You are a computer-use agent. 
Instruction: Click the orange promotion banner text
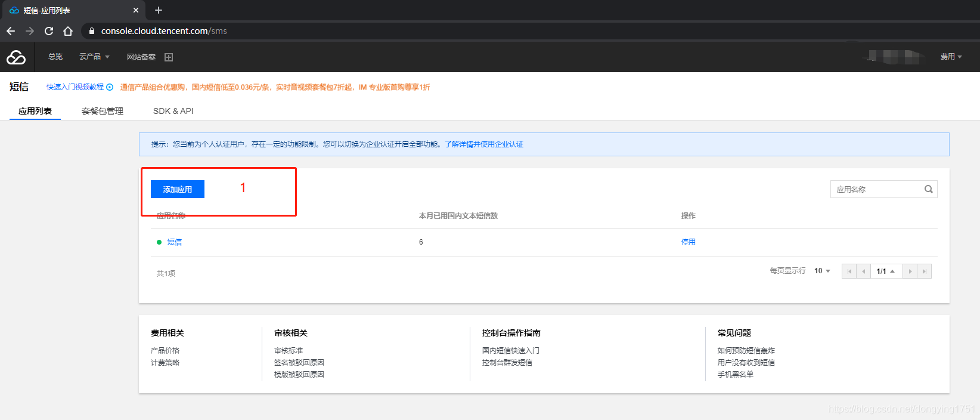(275, 87)
